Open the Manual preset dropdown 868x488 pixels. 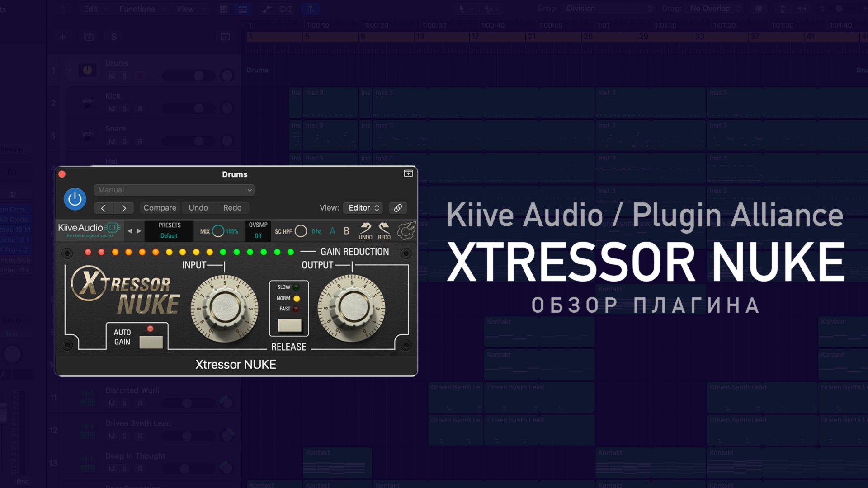[175, 190]
